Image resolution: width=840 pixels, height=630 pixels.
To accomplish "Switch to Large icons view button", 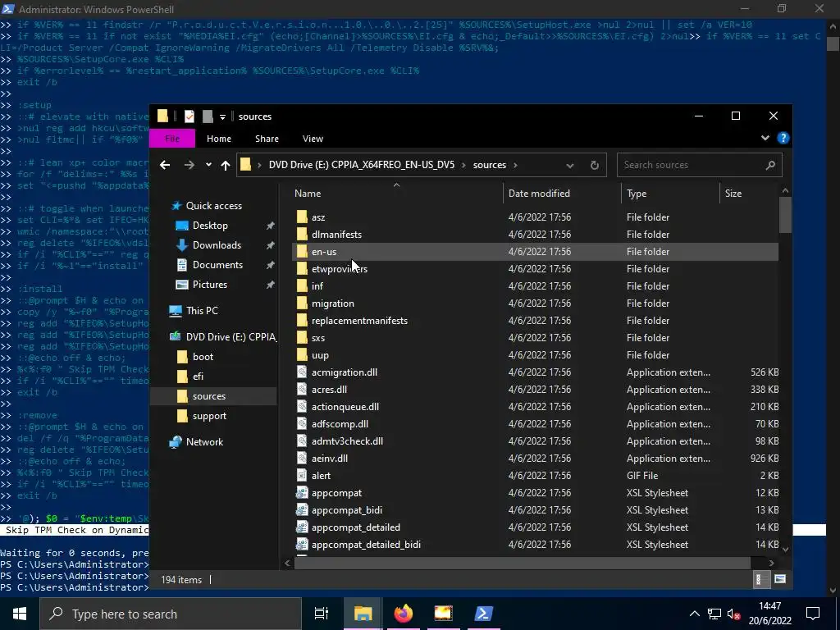I will (x=780, y=579).
